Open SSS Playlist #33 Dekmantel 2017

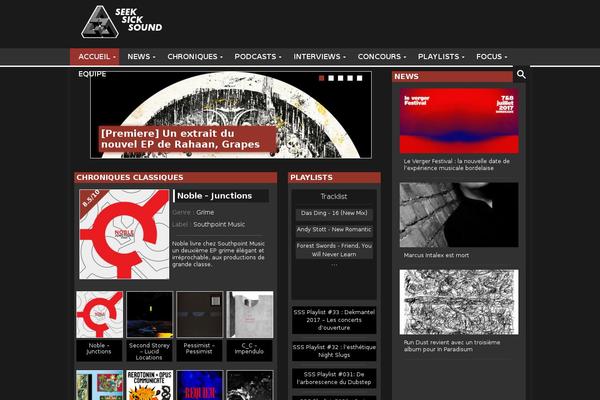tap(334, 320)
